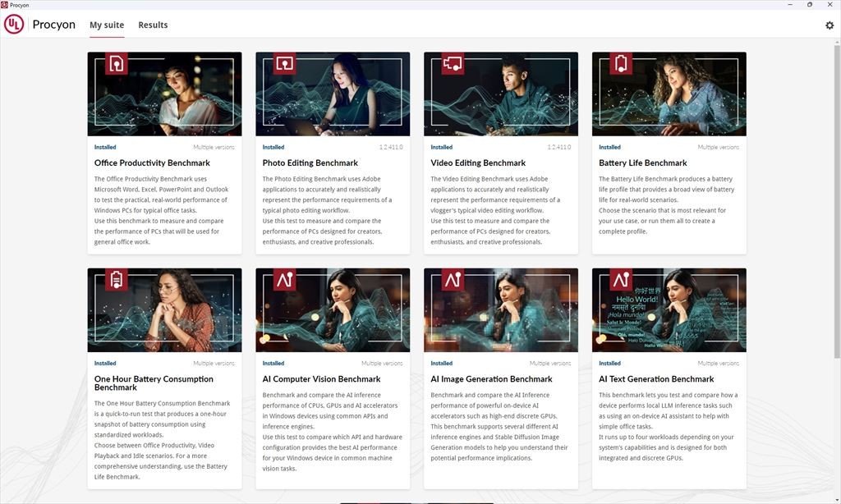
Task: Click Installed label on Video Editing card
Action: coord(441,147)
